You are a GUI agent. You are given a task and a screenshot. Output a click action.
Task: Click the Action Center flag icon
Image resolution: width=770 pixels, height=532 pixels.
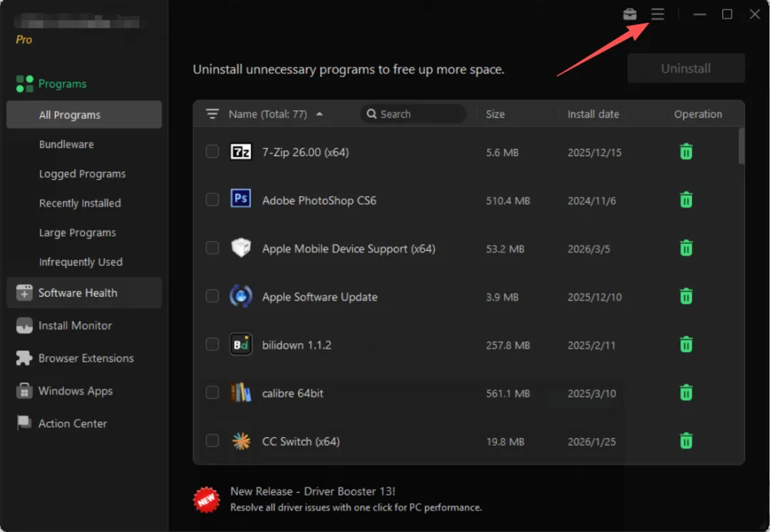pyautogui.click(x=24, y=422)
